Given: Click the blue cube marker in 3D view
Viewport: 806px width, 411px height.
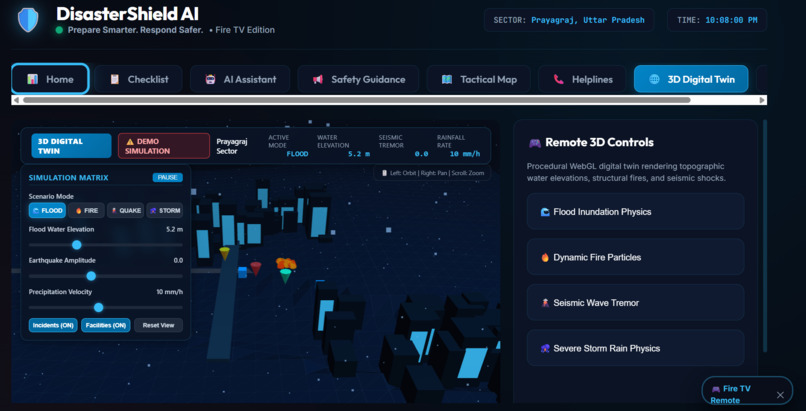Looking at the screenshot, I should coord(242,272).
